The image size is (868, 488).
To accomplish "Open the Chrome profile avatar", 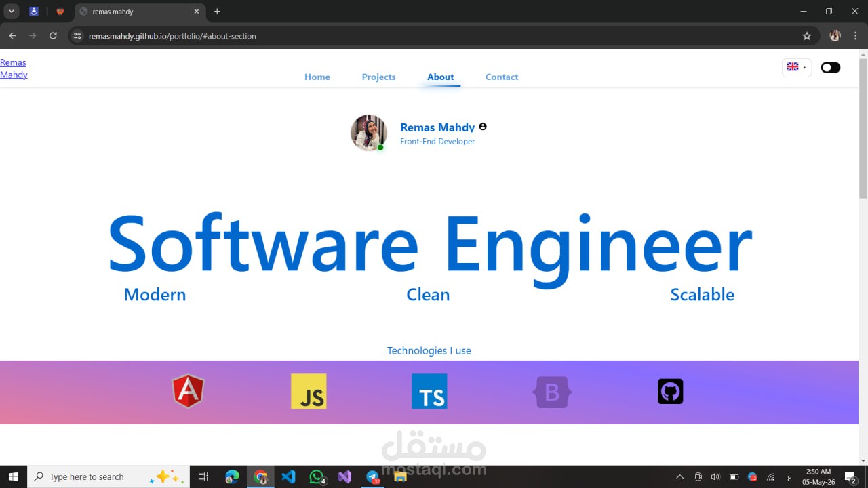I will click(835, 36).
